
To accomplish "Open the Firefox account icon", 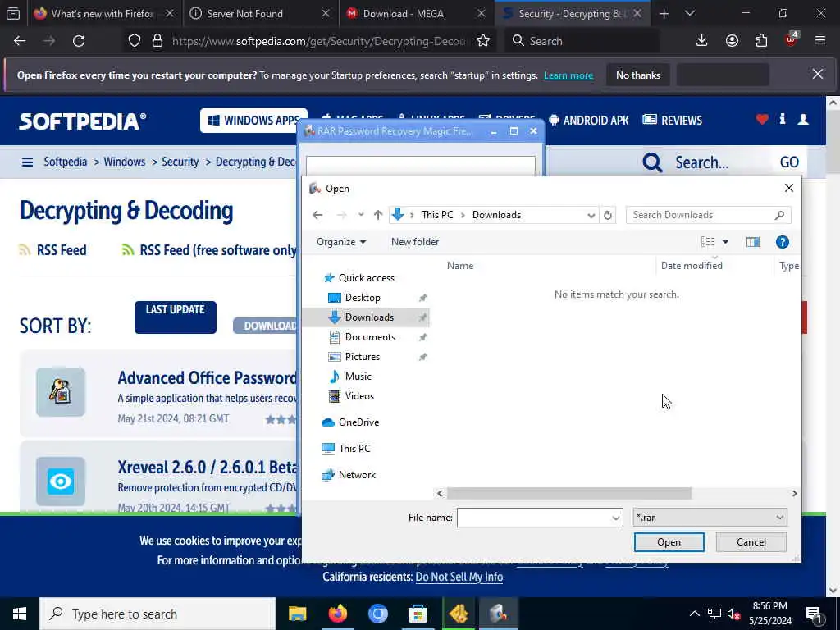I will click(732, 41).
